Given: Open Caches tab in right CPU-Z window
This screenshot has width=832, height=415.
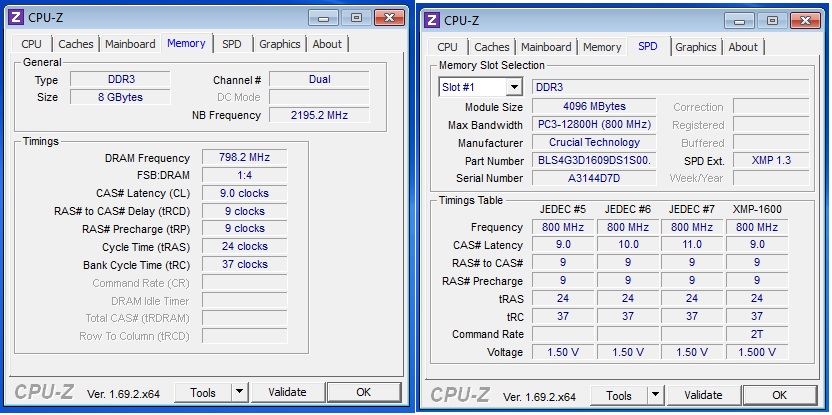Looking at the screenshot, I should [x=492, y=47].
